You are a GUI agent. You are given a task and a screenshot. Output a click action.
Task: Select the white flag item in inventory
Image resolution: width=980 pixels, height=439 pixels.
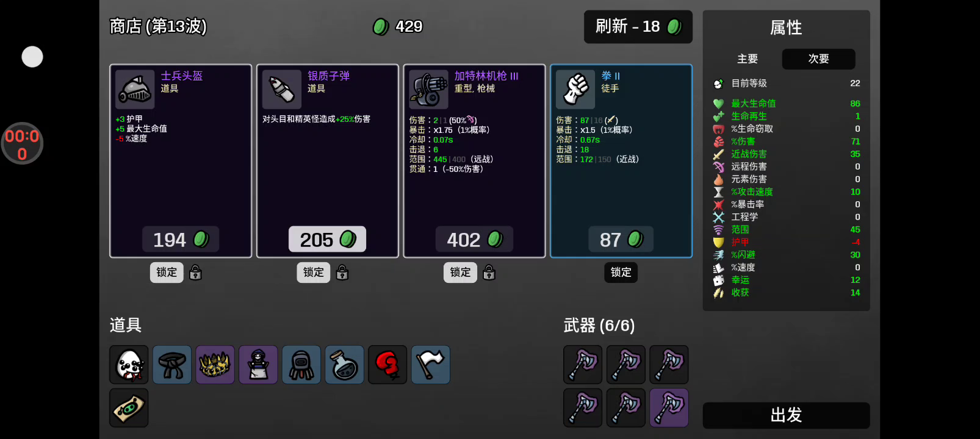[x=431, y=365]
